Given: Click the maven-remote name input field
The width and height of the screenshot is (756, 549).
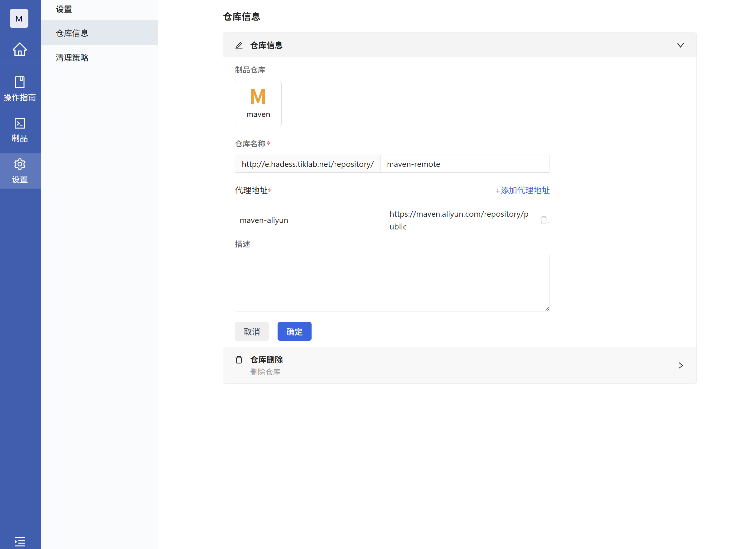Looking at the screenshot, I should click(465, 164).
